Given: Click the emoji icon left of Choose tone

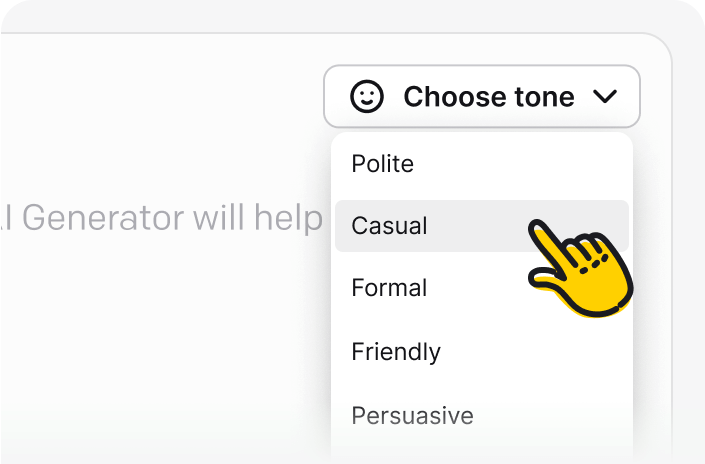Looking at the screenshot, I should (367, 97).
